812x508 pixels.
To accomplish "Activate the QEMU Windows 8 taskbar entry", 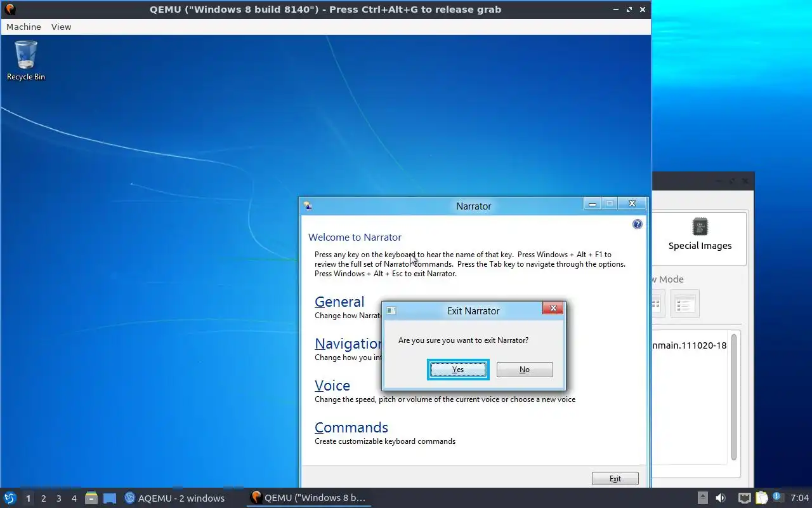I will pyautogui.click(x=308, y=498).
